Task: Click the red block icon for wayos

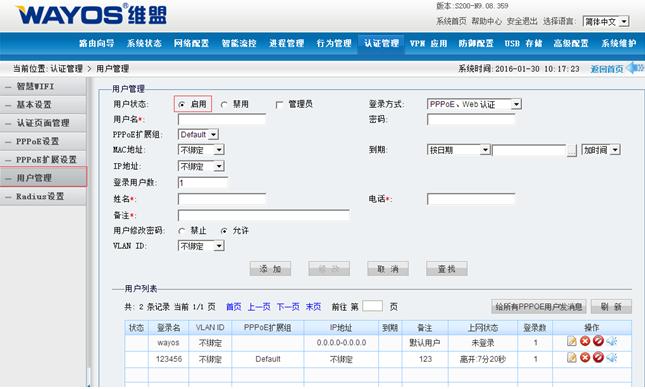Action: (599, 341)
